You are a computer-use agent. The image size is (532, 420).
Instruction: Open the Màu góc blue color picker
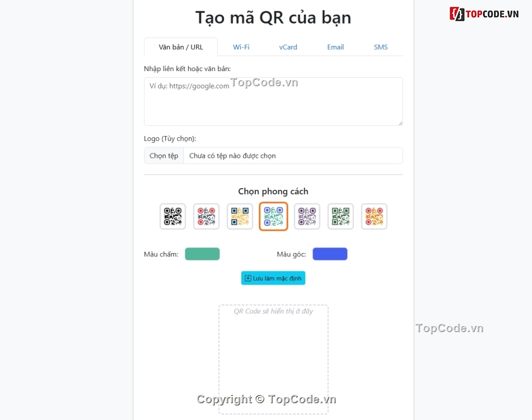[x=330, y=254]
